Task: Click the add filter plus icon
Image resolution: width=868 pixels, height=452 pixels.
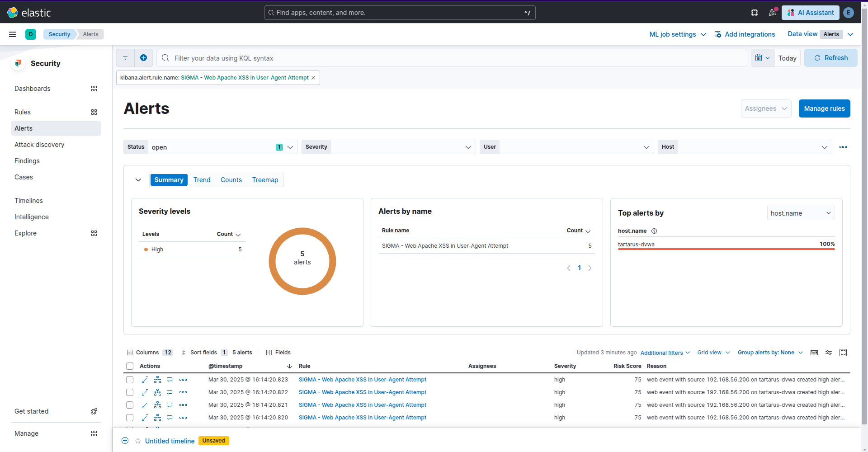Action: (143, 58)
